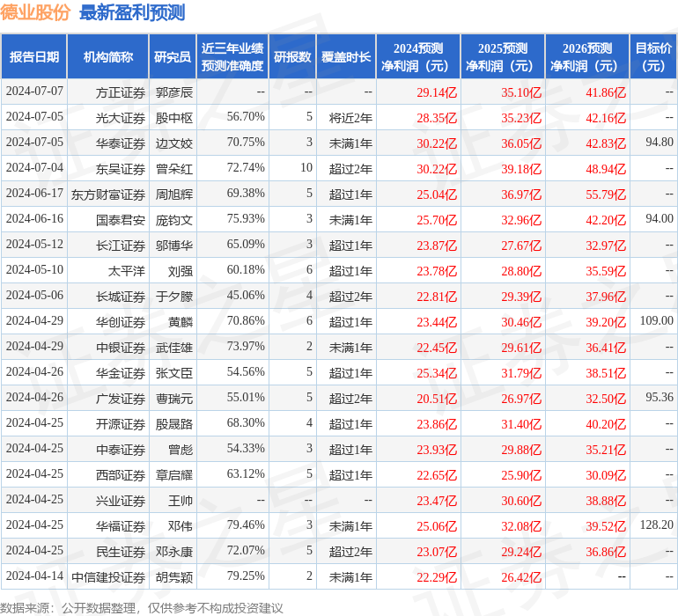Click 光大证券 institution name

tap(121, 118)
